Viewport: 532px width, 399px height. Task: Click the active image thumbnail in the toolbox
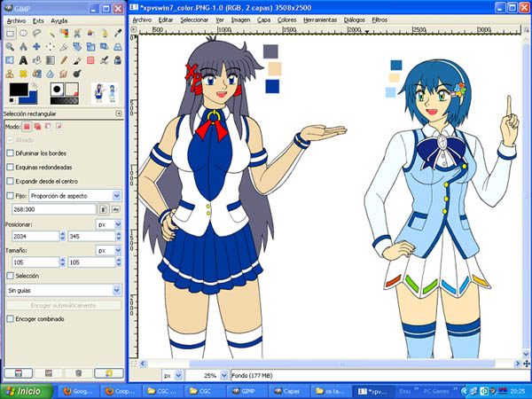click(x=105, y=93)
